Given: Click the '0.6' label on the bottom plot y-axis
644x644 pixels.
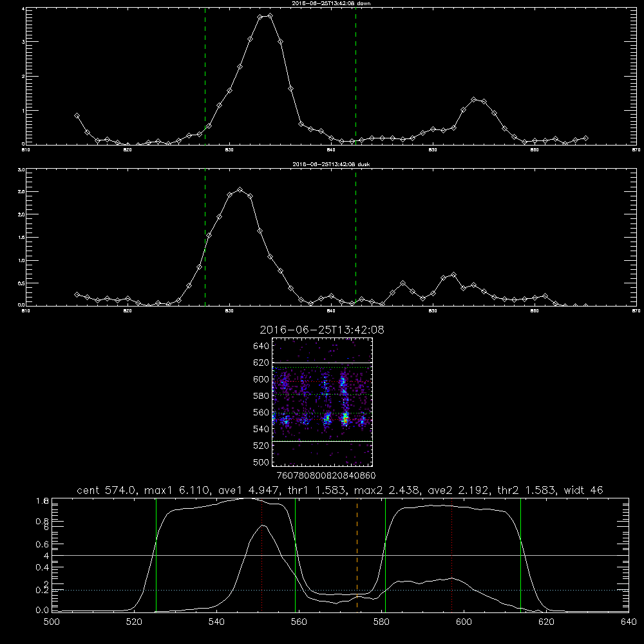Looking at the screenshot, I should tap(43, 544).
